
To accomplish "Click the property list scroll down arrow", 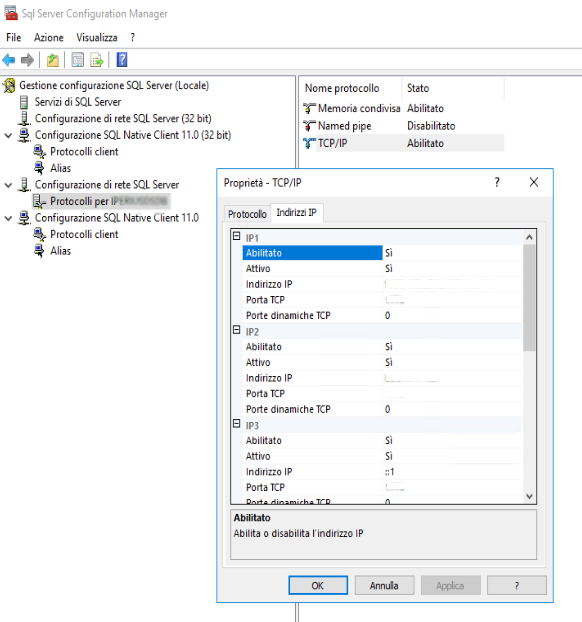I will point(529,496).
